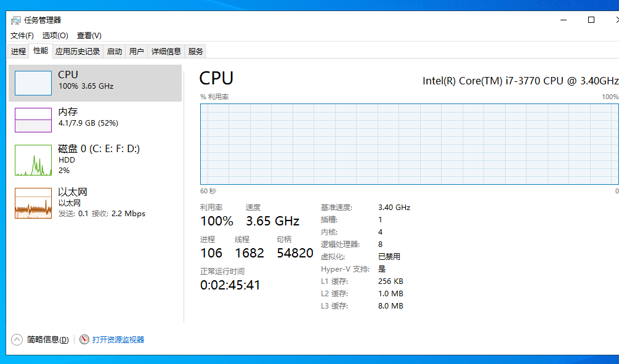Viewport: 619px width, 364px height.
Task: Switch to the 启动 tab
Action: (x=115, y=52)
